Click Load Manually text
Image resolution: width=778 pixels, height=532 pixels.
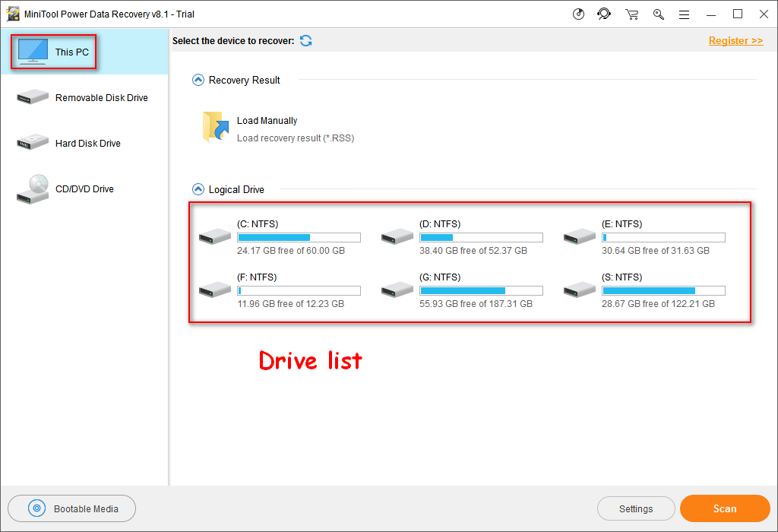pos(267,121)
